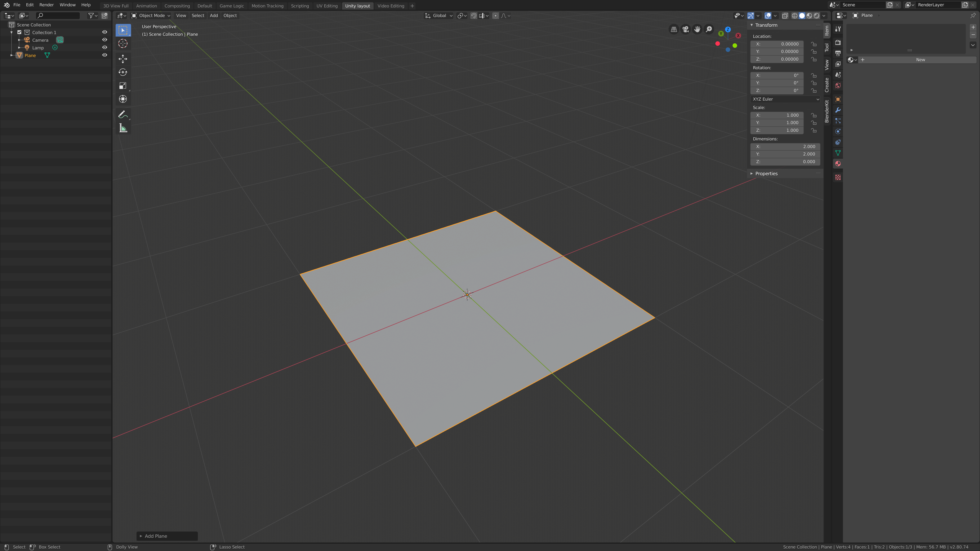
Task: Open the Physics properties tab
Action: coord(838,132)
